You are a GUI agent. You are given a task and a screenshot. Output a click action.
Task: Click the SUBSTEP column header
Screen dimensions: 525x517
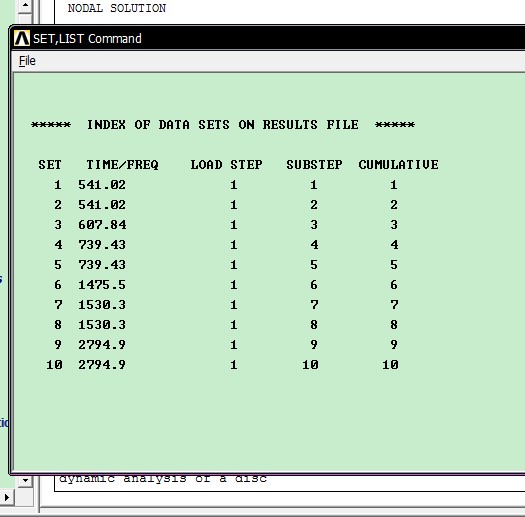click(314, 165)
